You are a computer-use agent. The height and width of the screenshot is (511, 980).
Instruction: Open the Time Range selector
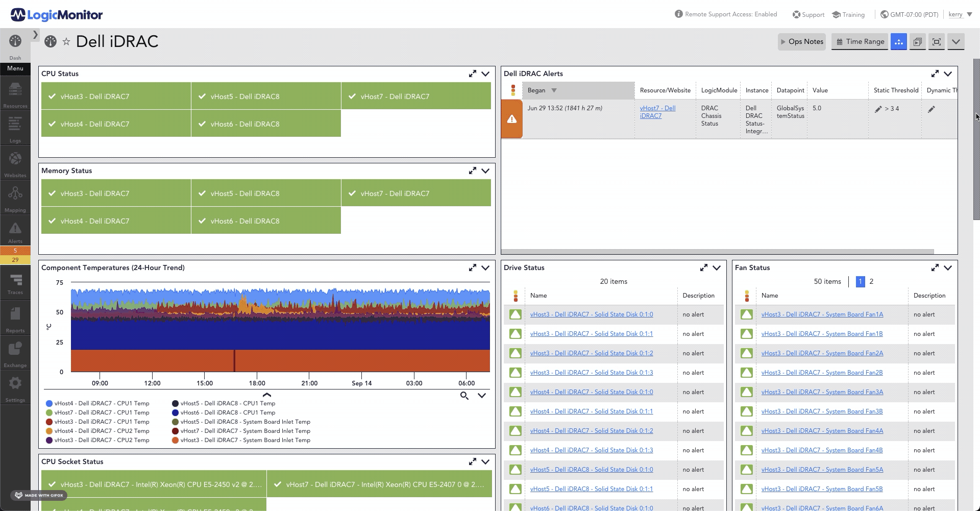click(860, 42)
